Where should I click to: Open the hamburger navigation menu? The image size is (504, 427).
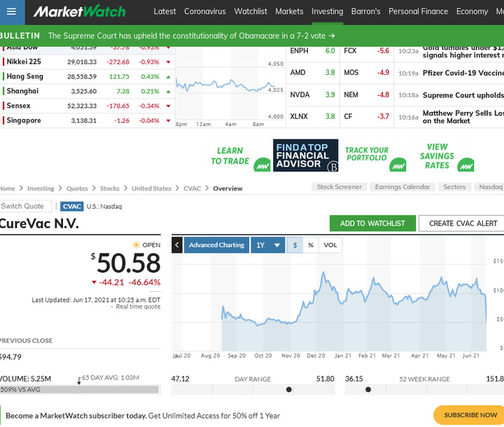tap(12, 12)
